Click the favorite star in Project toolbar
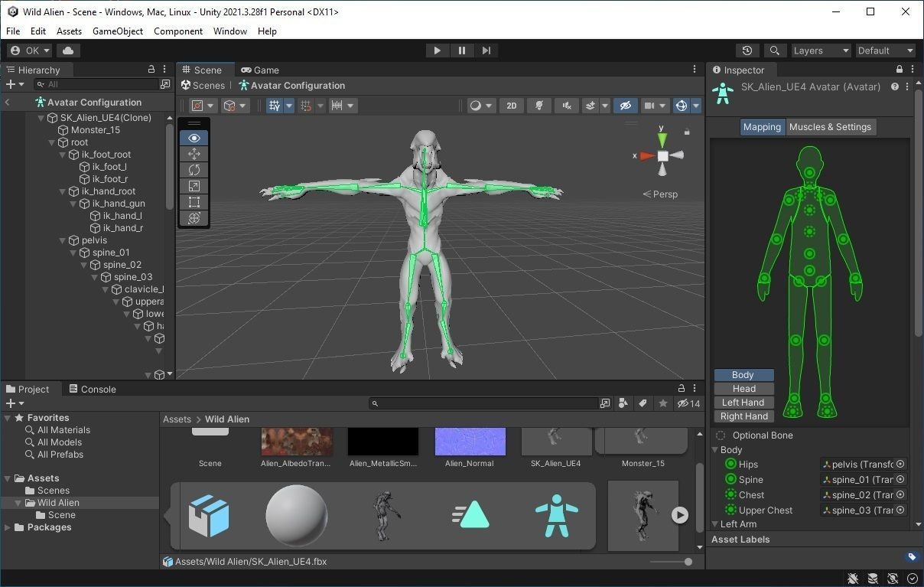This screenshot has width=924, height=587. pos(662,403)
